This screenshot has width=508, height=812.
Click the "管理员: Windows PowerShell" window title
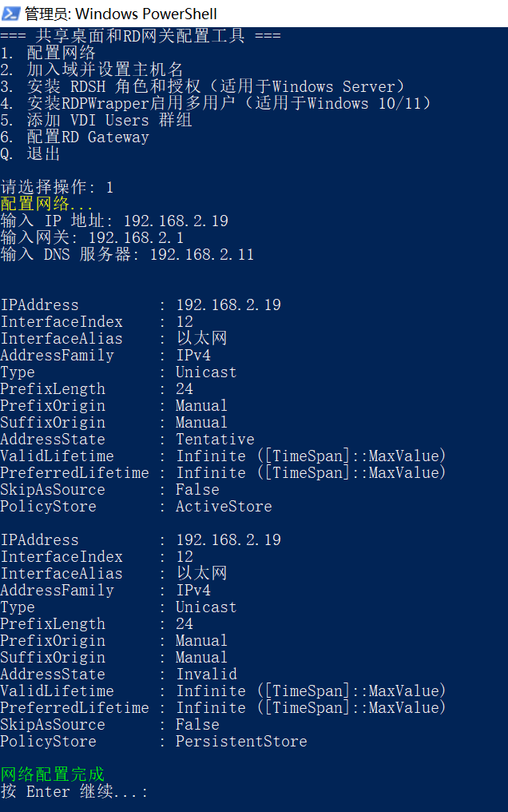121,14
